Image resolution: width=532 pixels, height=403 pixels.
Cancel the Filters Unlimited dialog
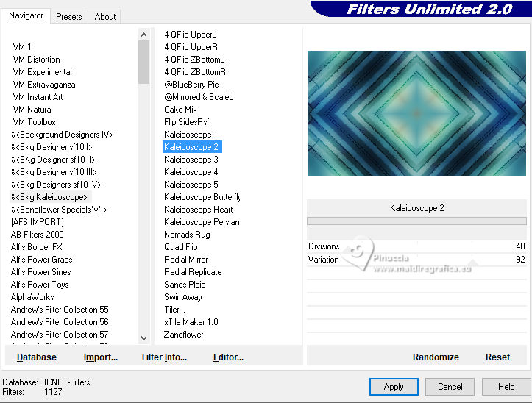tap(450, 387)
